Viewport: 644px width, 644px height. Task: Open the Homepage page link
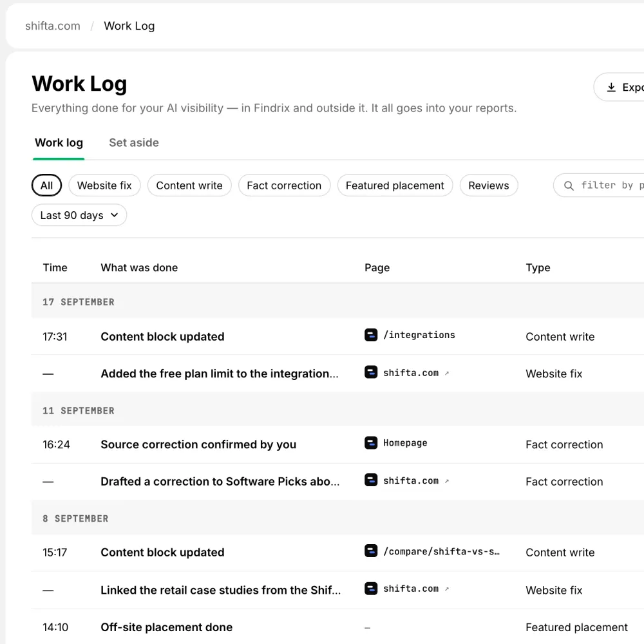405,443
